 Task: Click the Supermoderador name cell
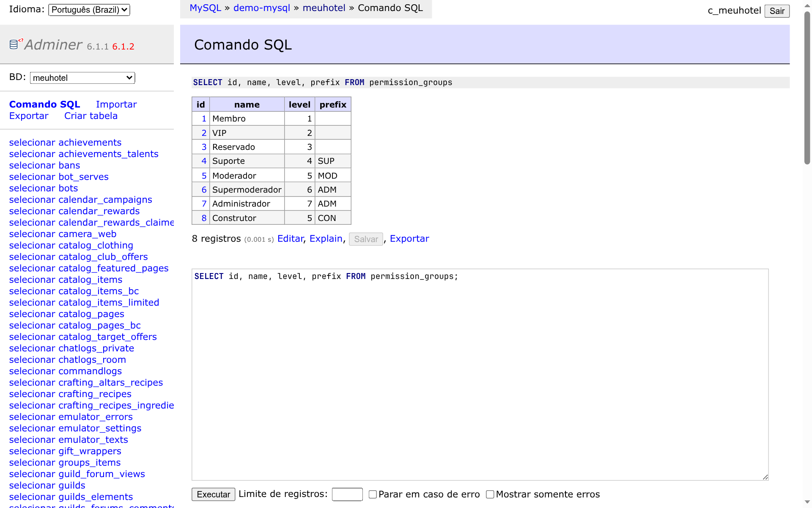coord(247,190)
